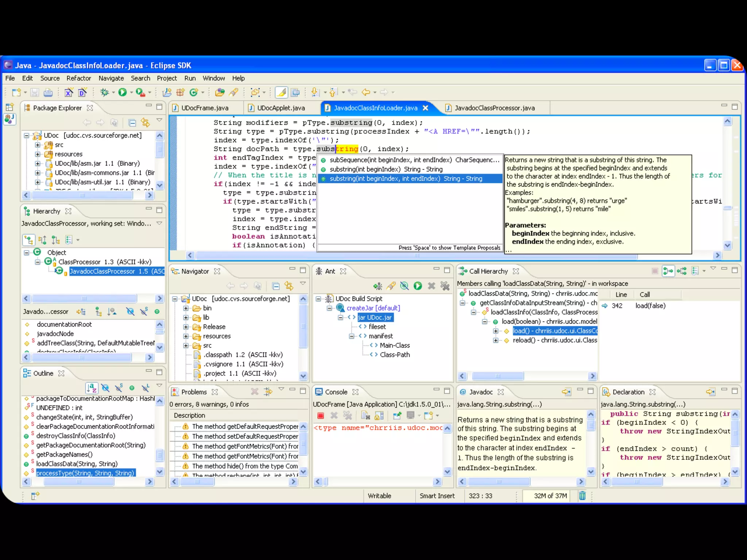The height and width of the screenshot is (560, 747).
Task: Click red Terminate button in Console
Action: click(321, 416)
